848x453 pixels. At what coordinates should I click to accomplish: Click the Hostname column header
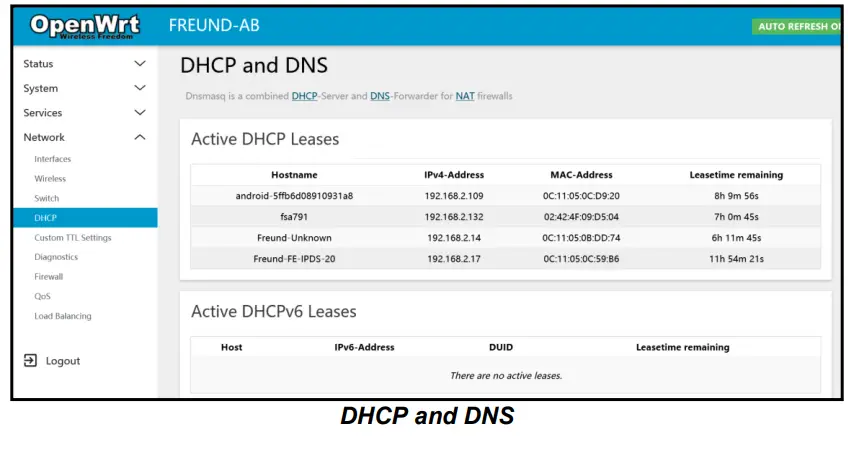[x=294, y=175]
